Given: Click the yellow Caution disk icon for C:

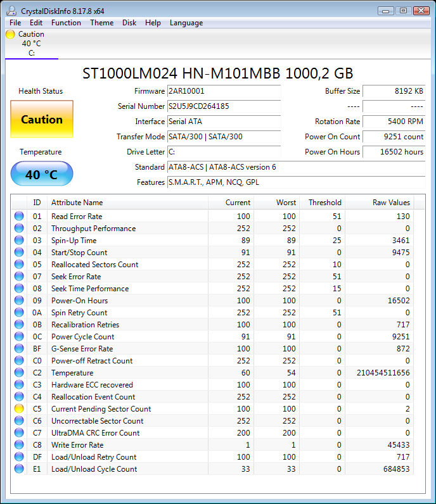Looking at the screenshot, I should 10,34.
